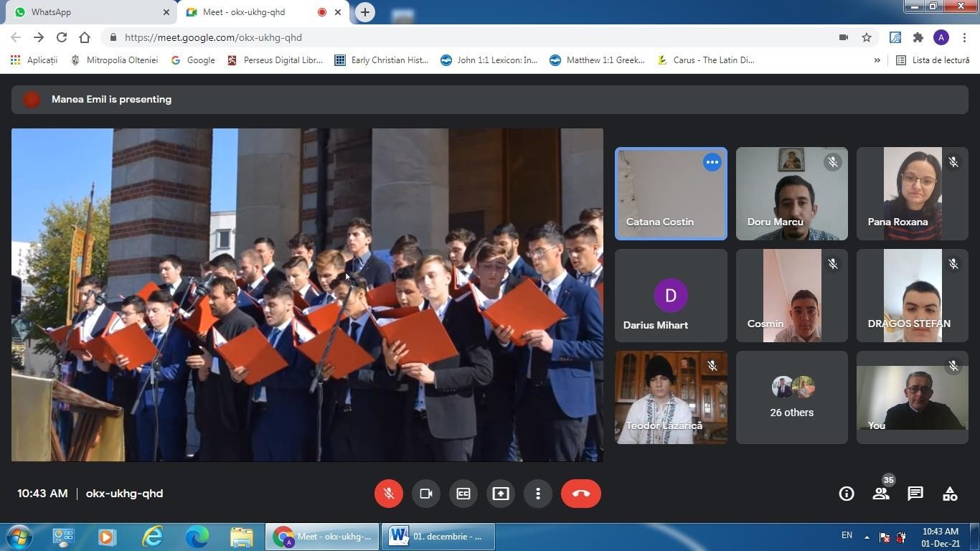Expand the hidden bookmarks chevron
The height and width of the screenshot is (551, 980).
tap(877, 60)
